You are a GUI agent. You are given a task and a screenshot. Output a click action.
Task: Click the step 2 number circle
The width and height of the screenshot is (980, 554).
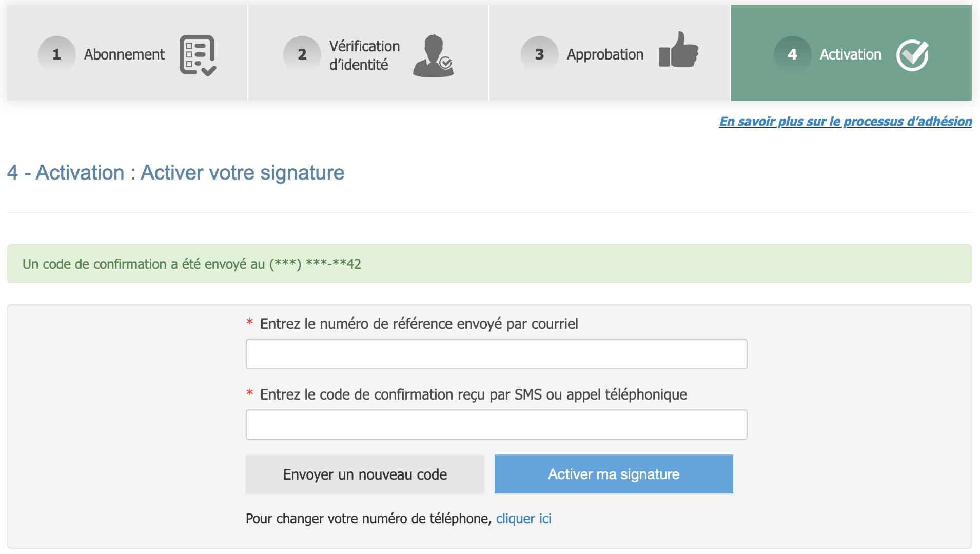coord(302,54)
